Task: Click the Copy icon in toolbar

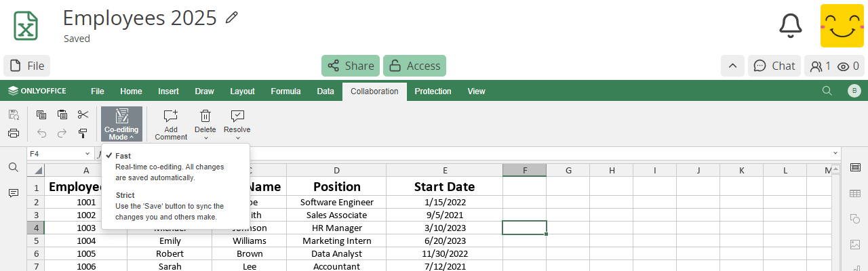Action: point(41,114)
